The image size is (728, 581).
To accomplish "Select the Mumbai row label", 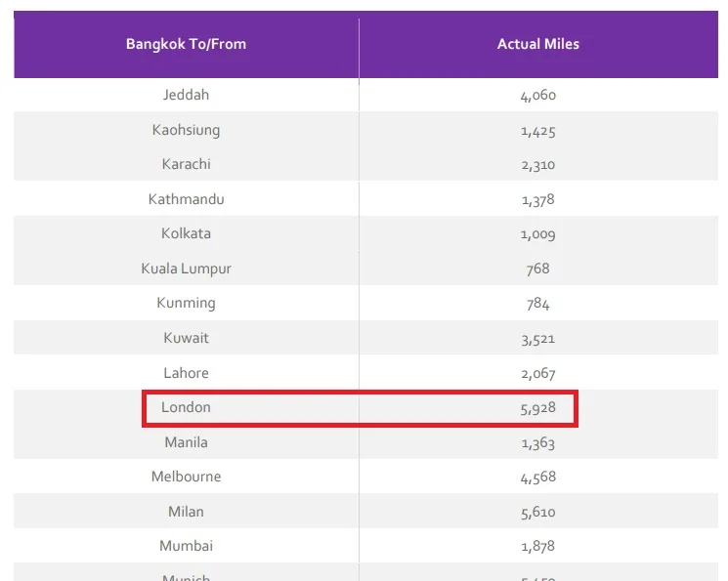I will point(187,546).
